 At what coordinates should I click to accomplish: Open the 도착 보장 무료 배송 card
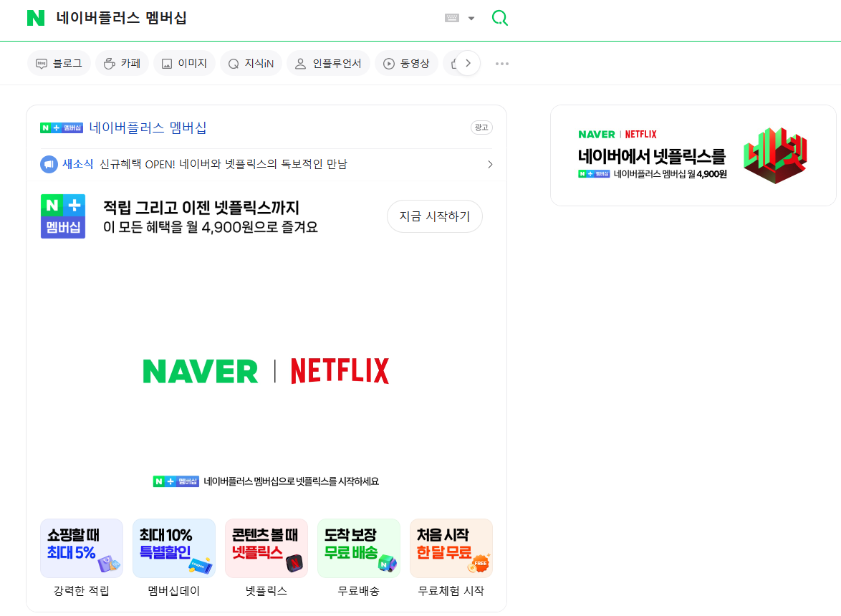coord(359,548)
